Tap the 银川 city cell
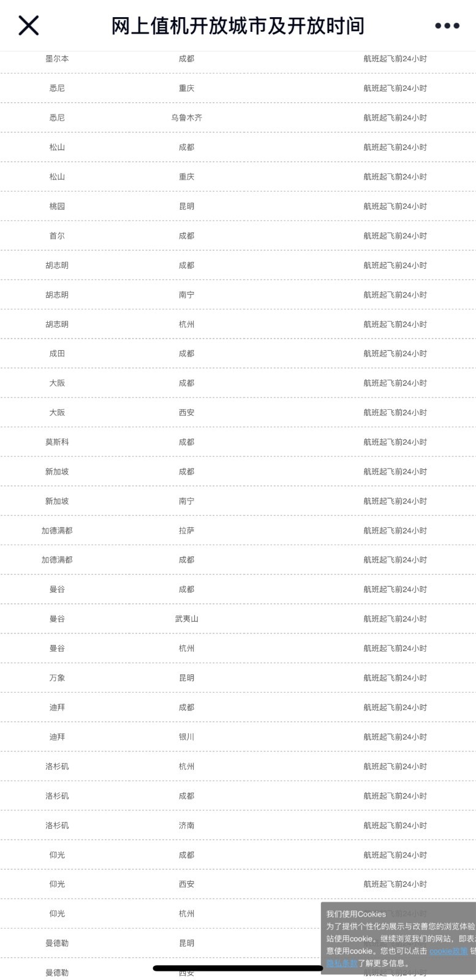The width and height of the screenshot is (476, 980). pos(186,737)
